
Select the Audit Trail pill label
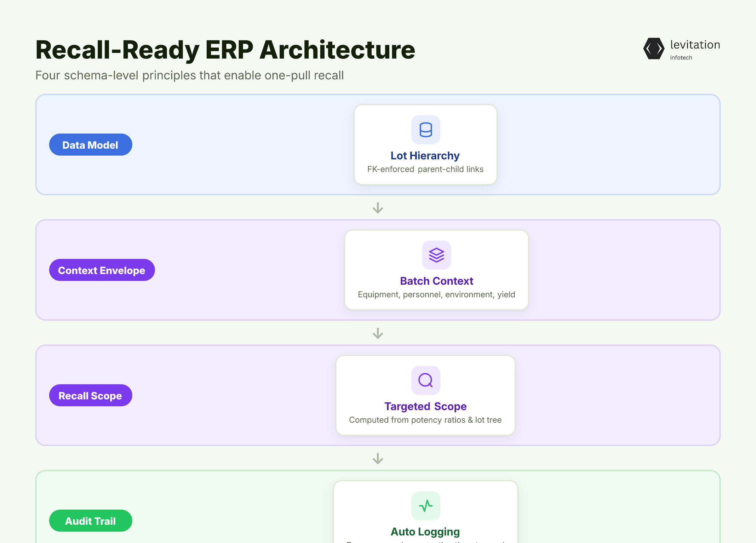(x=91, y=521)
